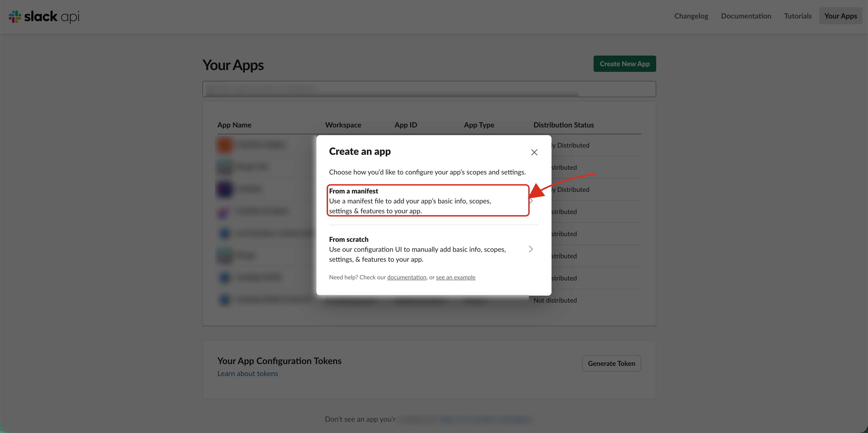Go to Tutorials in the top nav
Screen dimensions: 868x433
click(797, 16)
